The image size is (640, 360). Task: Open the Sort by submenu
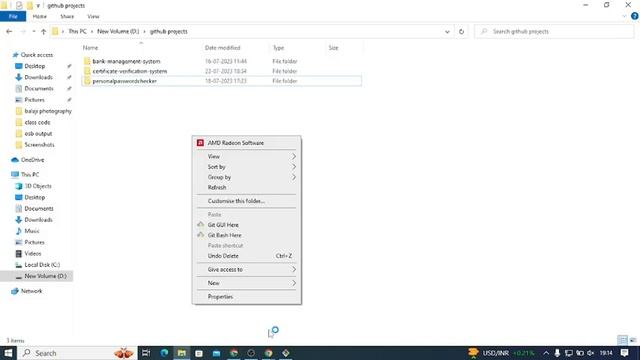coord(247,167)
